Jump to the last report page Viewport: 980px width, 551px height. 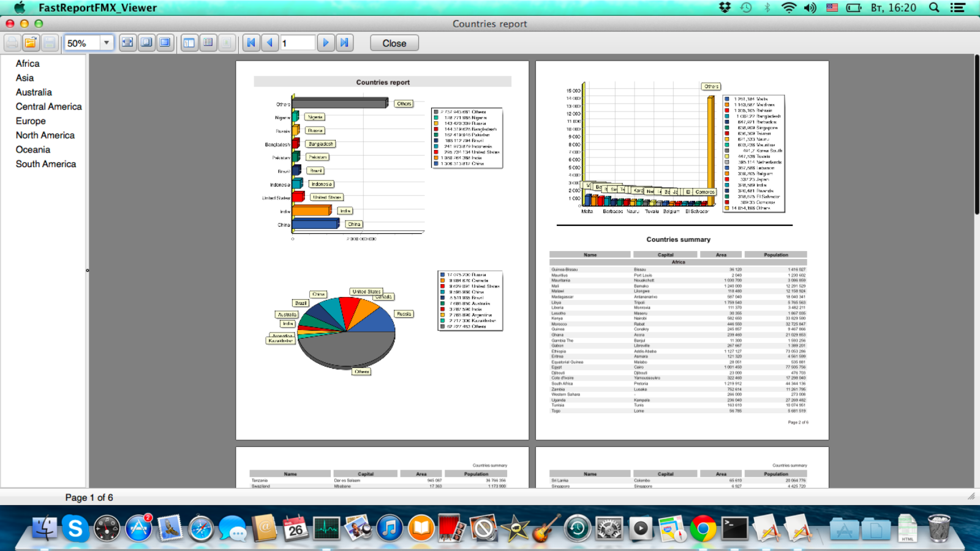pos(345,43)
